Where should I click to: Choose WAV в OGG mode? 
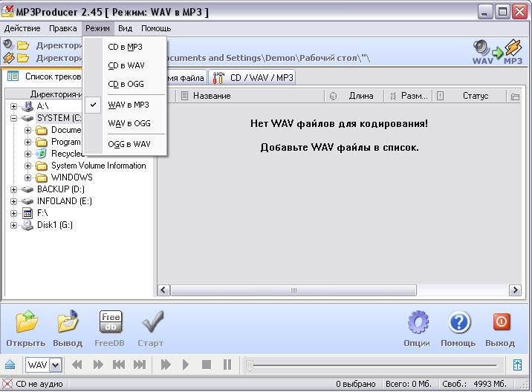pyautogui.click(x=125, y=123)
